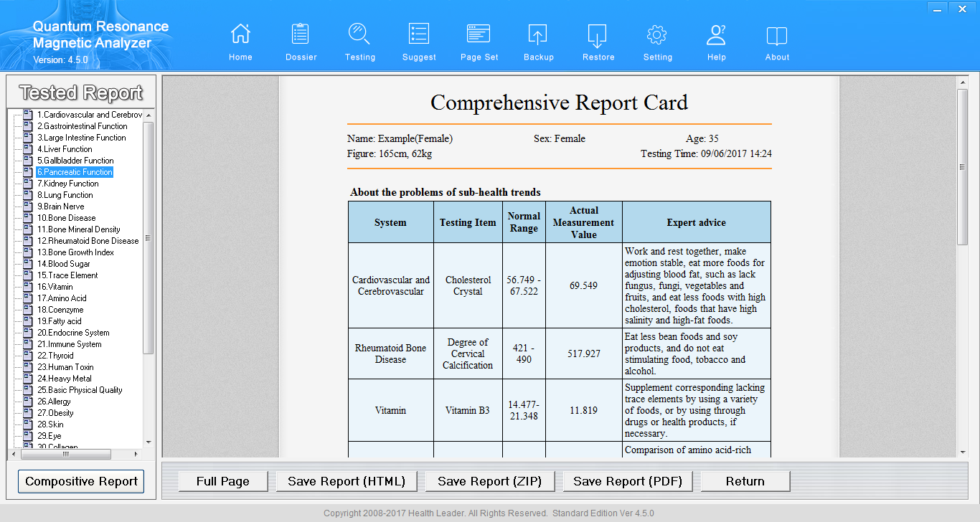Select 6.Pancreatic Function report
Viewport: 980px width, 522px height.
coord(75,172)
